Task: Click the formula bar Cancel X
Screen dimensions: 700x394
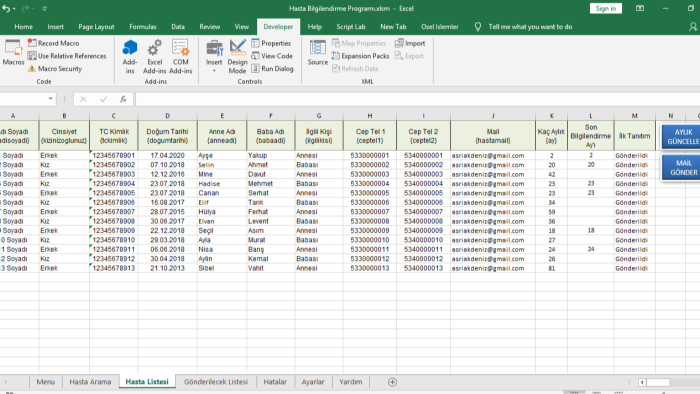Action: (x=83, y=99)
